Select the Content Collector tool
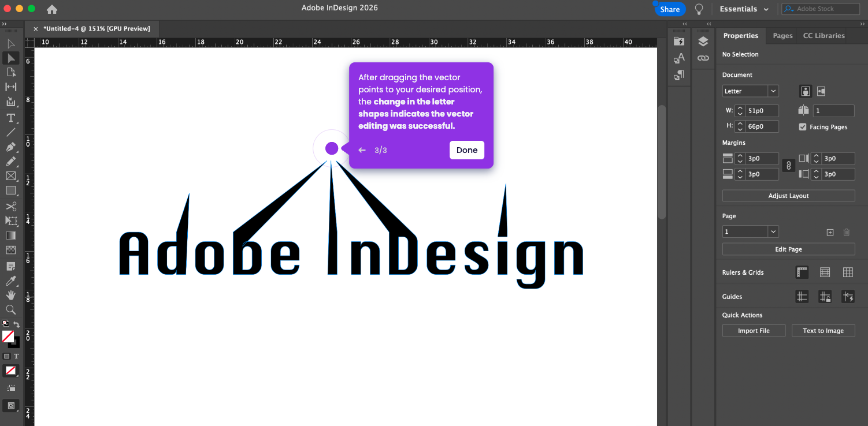This screenshot has width=868, height=426. 10,102
